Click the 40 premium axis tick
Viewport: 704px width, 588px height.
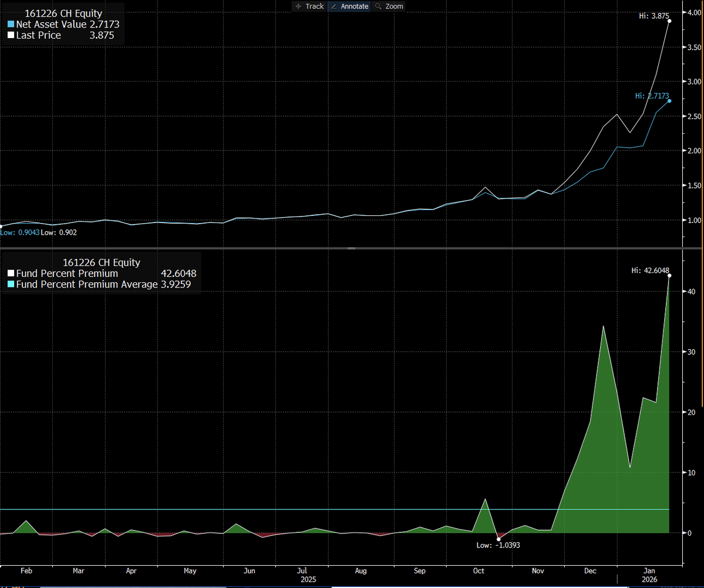(692, 291)
